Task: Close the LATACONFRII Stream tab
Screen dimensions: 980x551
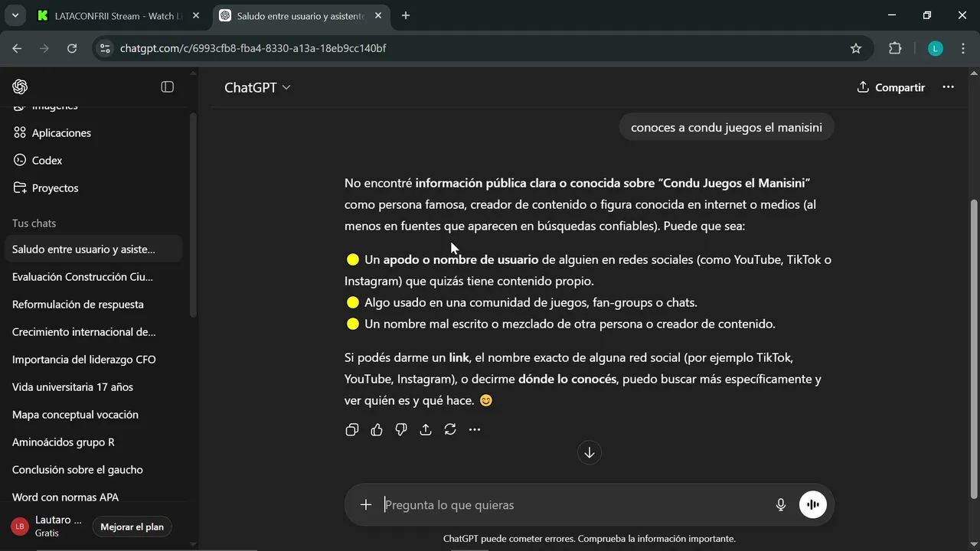Action: [x=197, y=15]
